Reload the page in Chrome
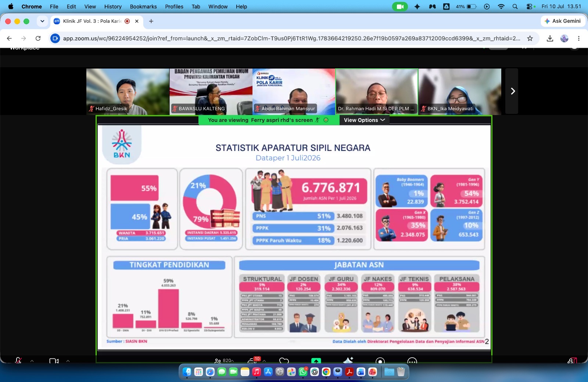 click(38, 38)
